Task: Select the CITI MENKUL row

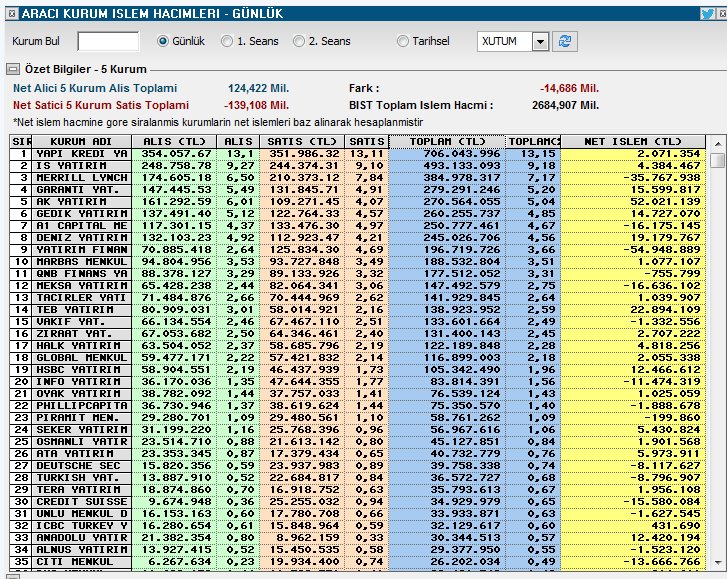Action: (x=357, y=562)
